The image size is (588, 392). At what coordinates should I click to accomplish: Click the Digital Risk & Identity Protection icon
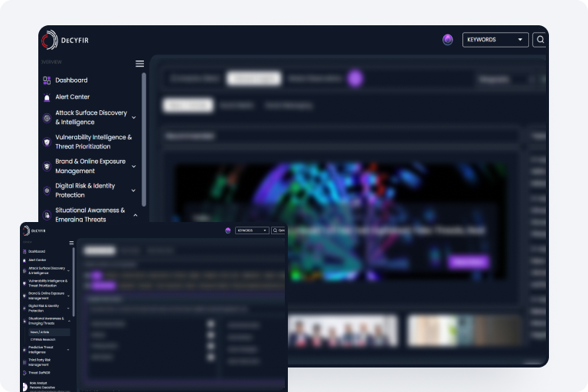(x=47, y=191)
